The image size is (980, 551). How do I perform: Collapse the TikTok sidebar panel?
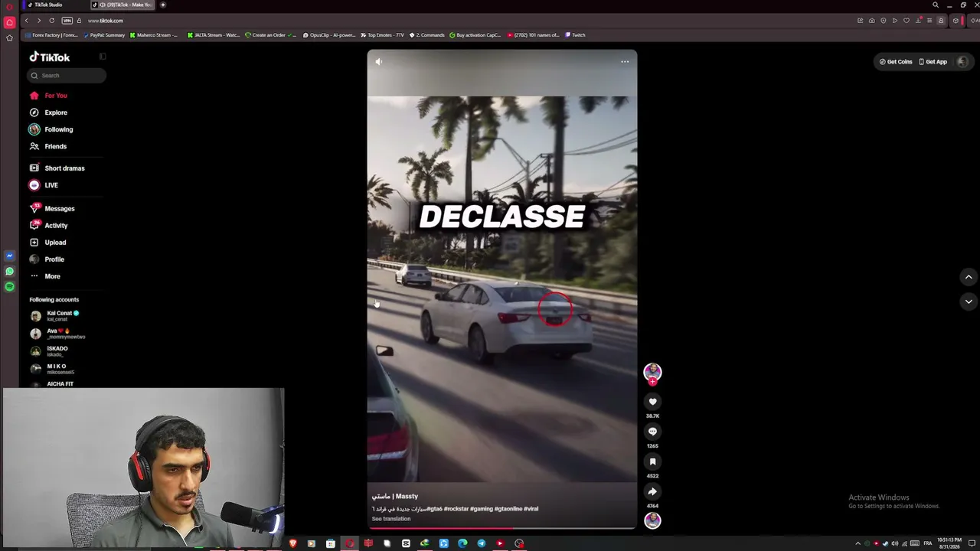103,57
